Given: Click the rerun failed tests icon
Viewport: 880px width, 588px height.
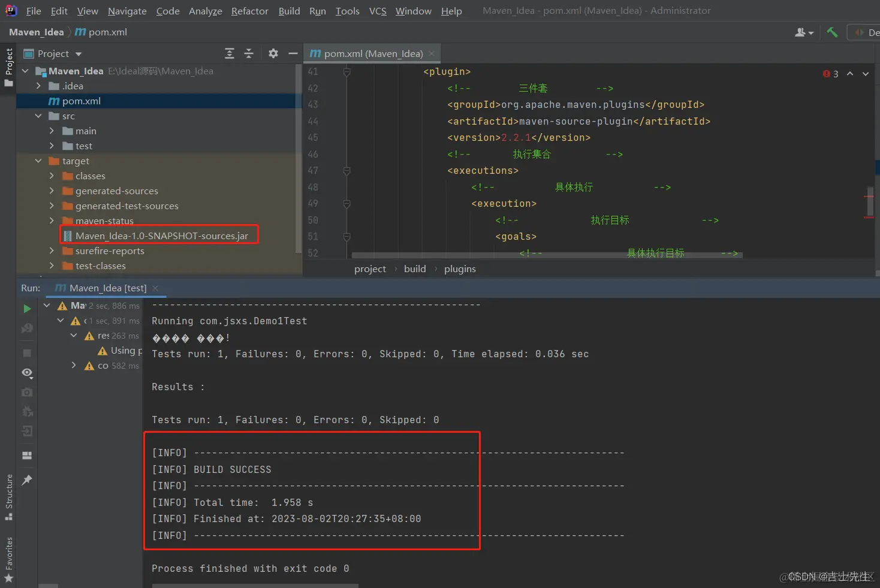Looking at the screenshot, I should [x=27, y=328].
